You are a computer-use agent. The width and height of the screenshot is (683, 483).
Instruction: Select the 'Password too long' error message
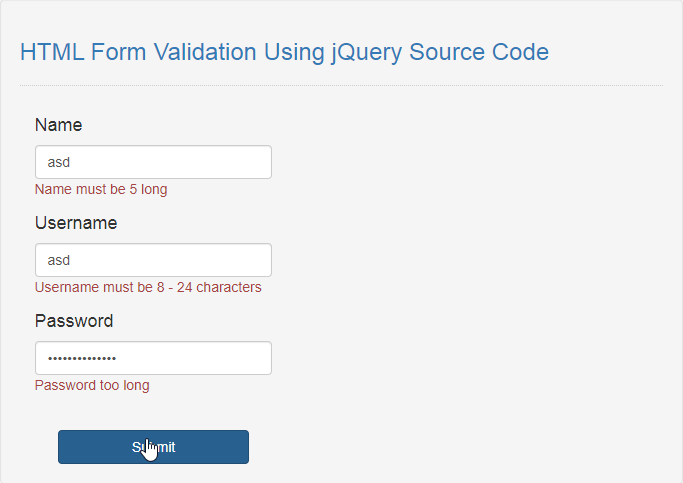92,385
